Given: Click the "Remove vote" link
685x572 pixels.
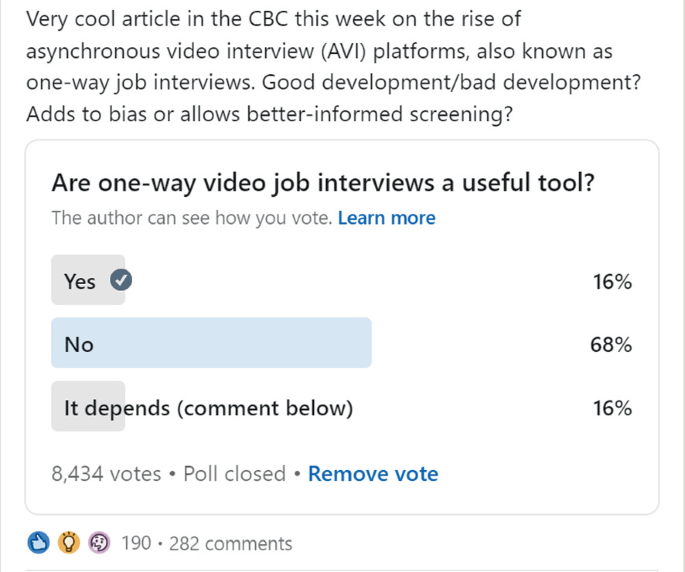Looking at the screenshot, I should (373, 474).
